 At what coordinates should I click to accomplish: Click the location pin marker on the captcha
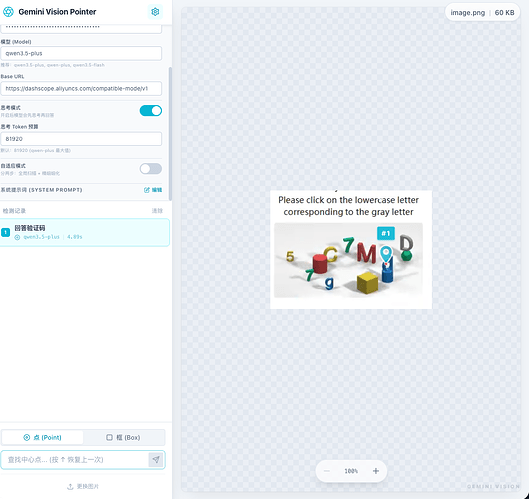tap(386, 254)
